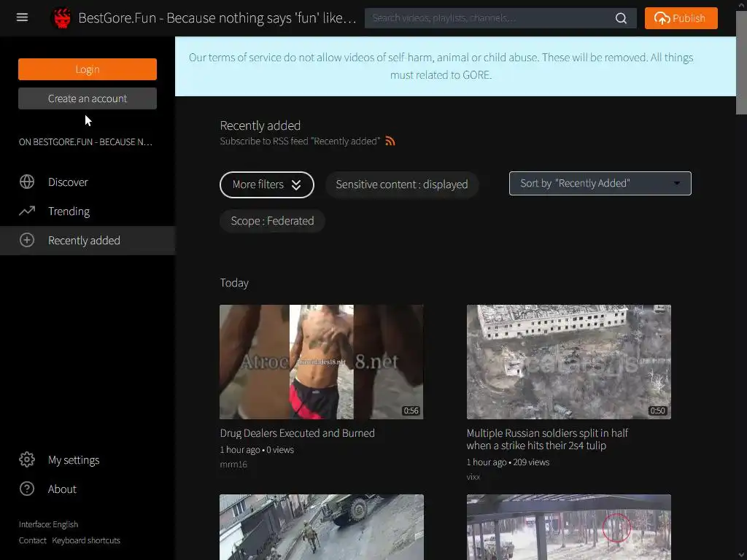
Task: Click the My settings gear icon
Action: 27,459
